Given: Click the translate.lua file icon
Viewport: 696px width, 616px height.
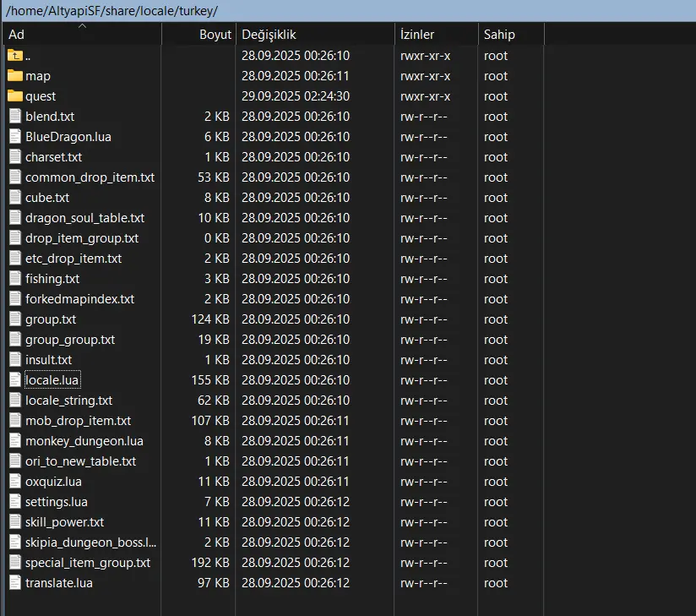Looking at the screenshot, I should tap(15, 583).
